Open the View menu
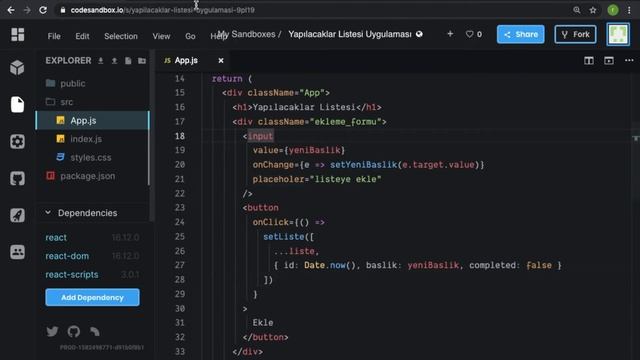Viewport: 640px width, 360px height. [161, 36]
